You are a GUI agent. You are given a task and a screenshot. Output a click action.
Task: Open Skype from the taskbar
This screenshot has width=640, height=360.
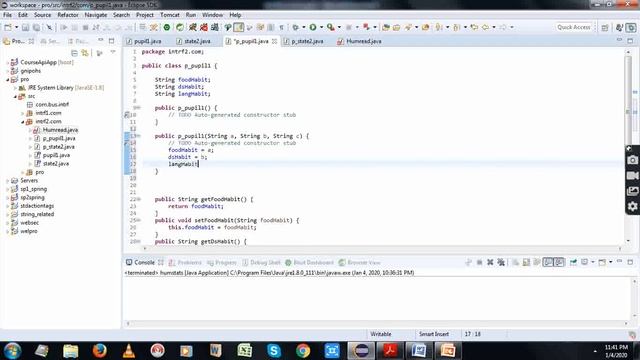pyautogui.click(x=273, y=351)
